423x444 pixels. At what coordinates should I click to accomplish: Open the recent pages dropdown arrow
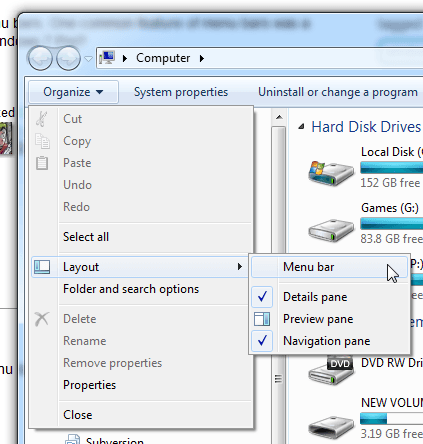(x=88, y=59)
